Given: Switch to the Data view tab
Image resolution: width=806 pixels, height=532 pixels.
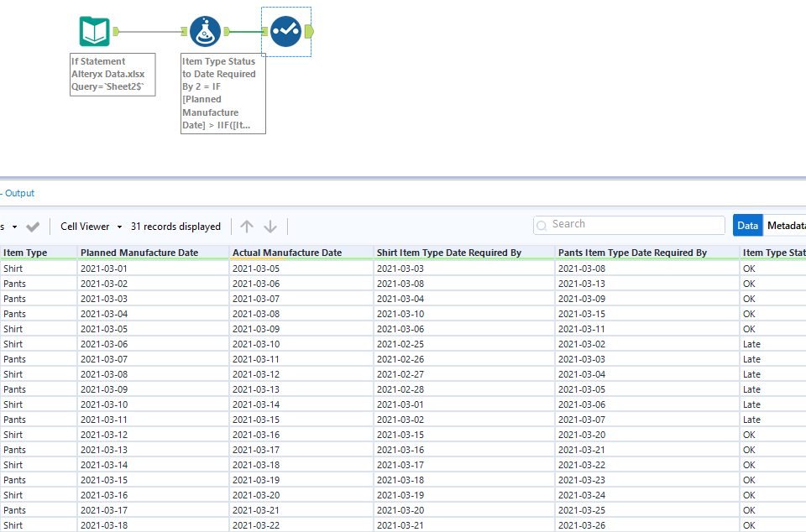Looking at the screenshot, I should tap(748, 225).
